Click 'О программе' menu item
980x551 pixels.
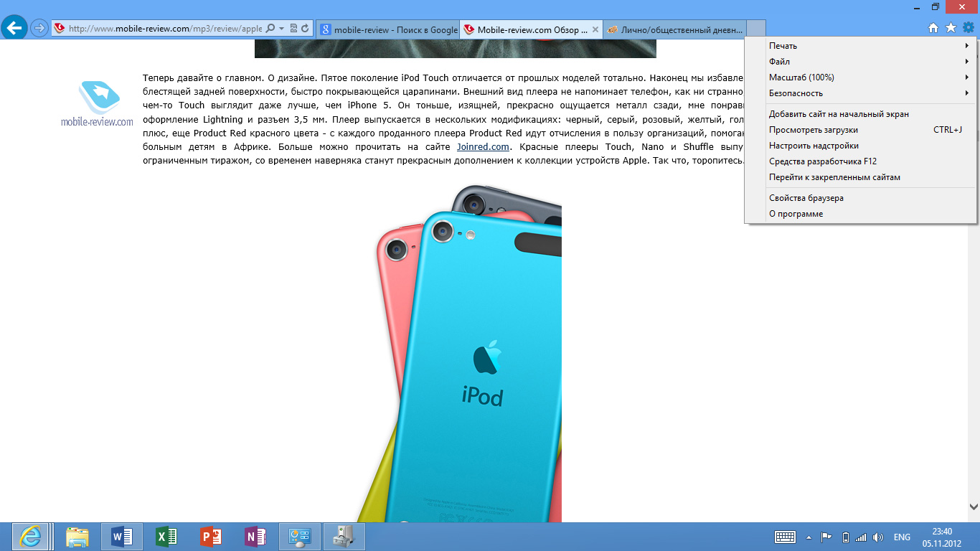pyautogui.click(x=860, y=214)
